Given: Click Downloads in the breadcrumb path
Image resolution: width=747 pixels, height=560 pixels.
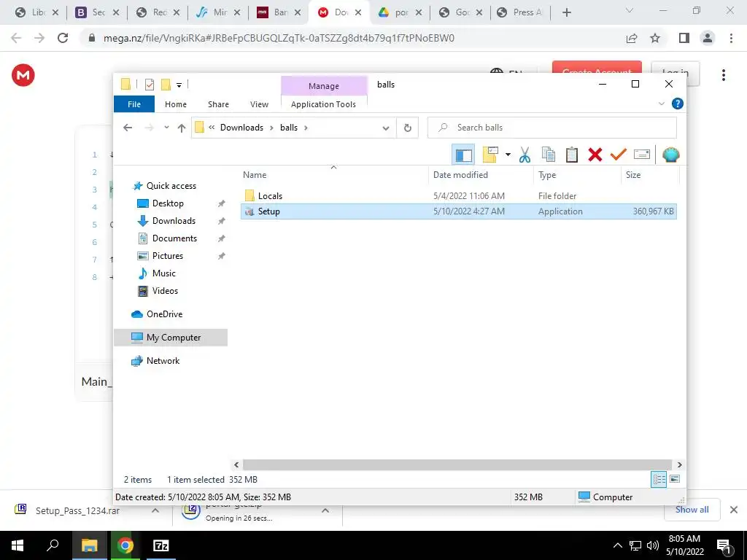Looking at the screenshot, I should tap(241, 128).
